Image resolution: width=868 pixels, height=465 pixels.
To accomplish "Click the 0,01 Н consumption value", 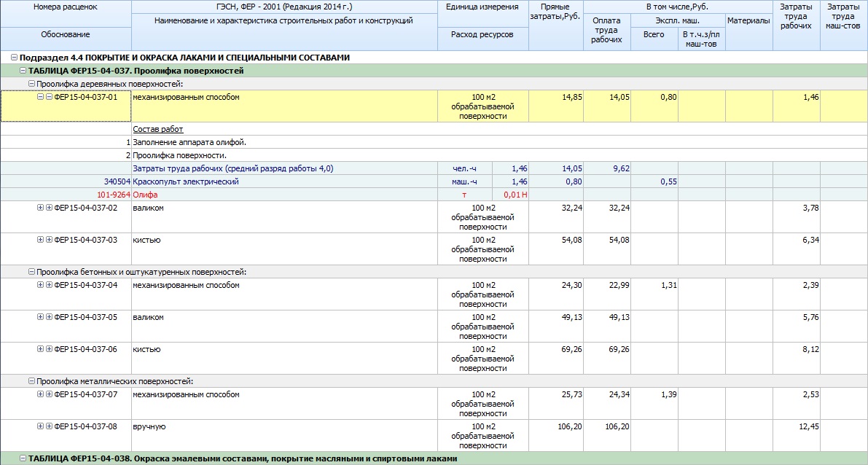I will point(515,195).
